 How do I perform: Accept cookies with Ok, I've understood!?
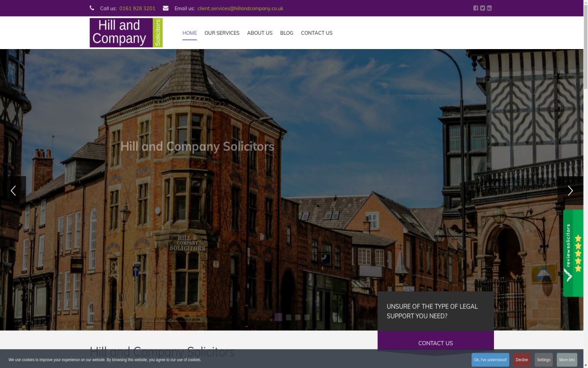point(490,360)
